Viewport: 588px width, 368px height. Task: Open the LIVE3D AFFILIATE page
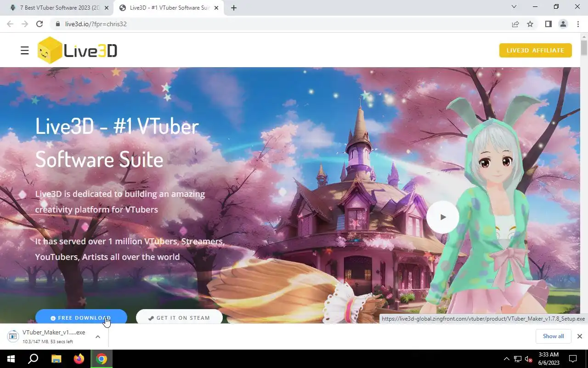[x=535, y=50]
